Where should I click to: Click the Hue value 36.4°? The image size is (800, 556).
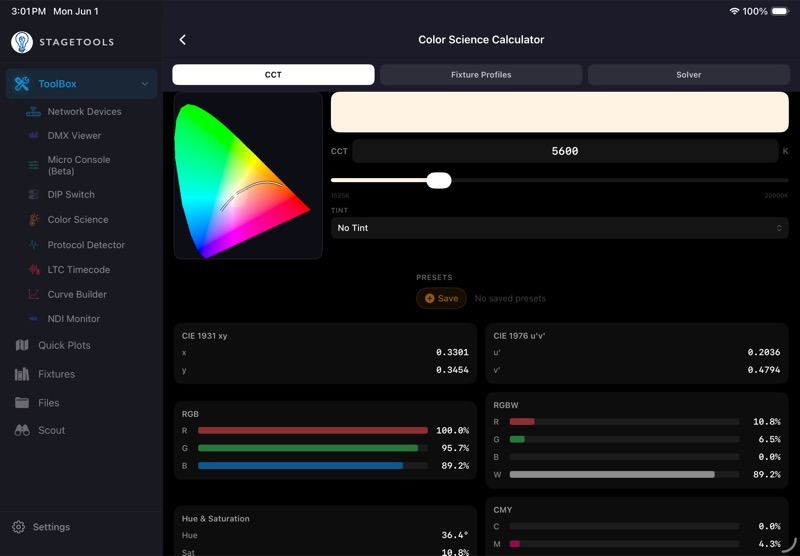(x=455, y=535)
